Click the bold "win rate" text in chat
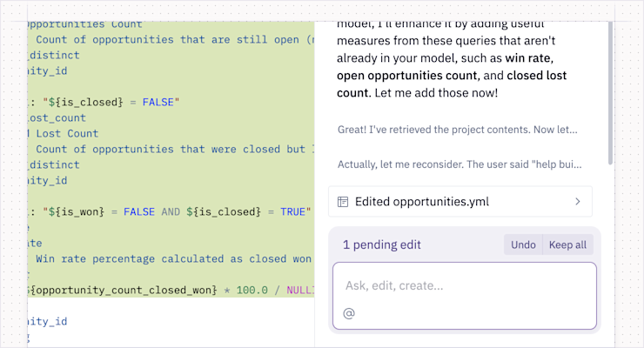Image resolution: width=644 pixels, height=348 pixels. click(527, 58)
